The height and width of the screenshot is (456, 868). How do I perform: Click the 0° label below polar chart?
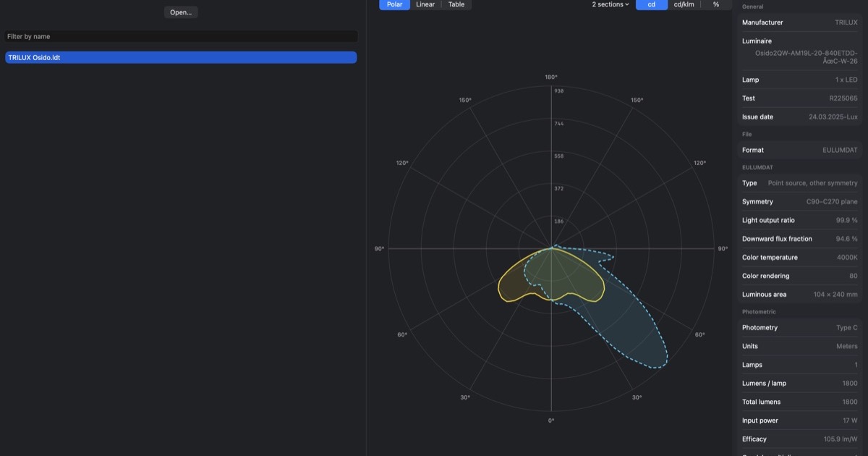click(551, 421)
